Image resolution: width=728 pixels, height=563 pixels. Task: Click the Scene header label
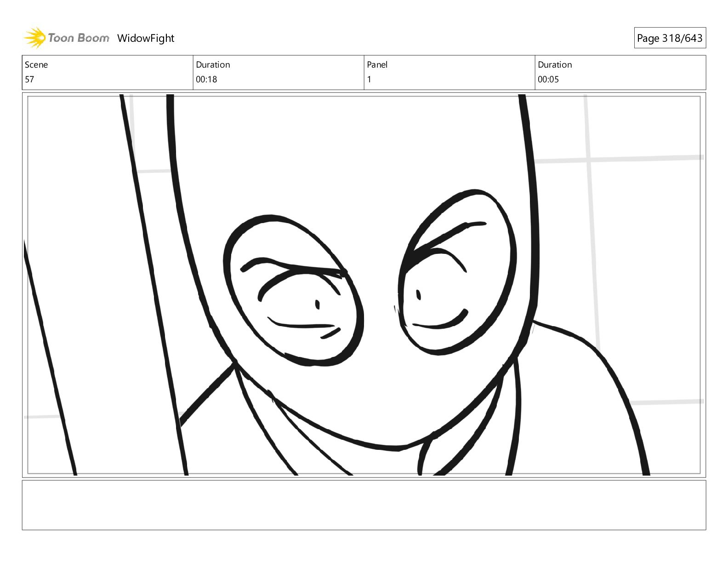tap(36, 65)
